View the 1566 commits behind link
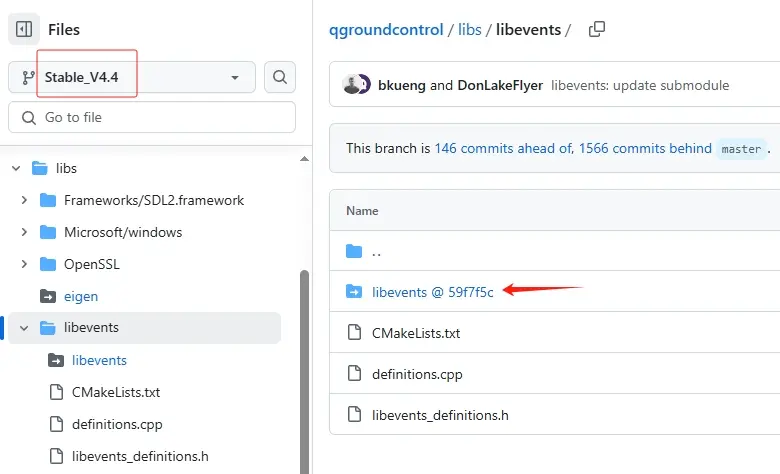Image resolution: width=780 pixels, height=474 pixels. (x=645, y=148)
